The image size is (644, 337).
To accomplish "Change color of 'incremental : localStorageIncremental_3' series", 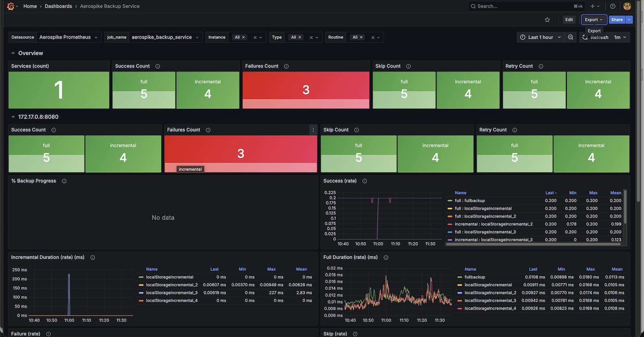I will pos(450,240).
